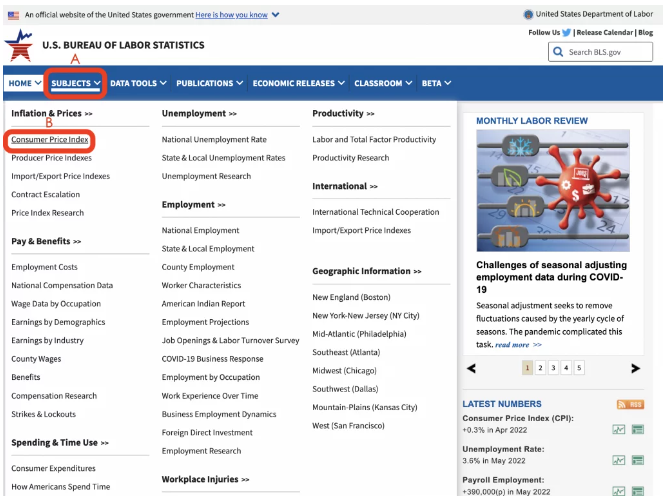Open the RSS feed for Latest Numbers

coord(630,404)
